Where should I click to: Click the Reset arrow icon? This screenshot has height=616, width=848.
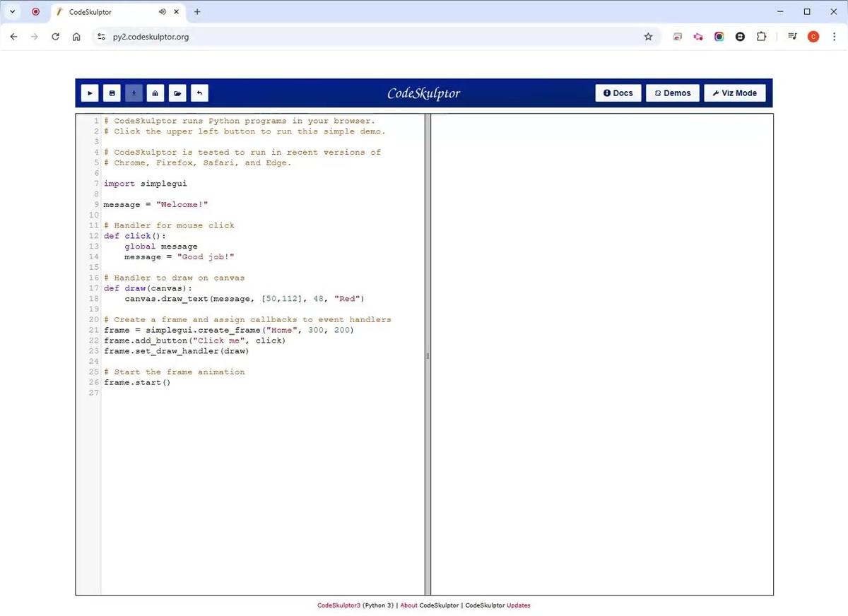(x=199, y=93)
